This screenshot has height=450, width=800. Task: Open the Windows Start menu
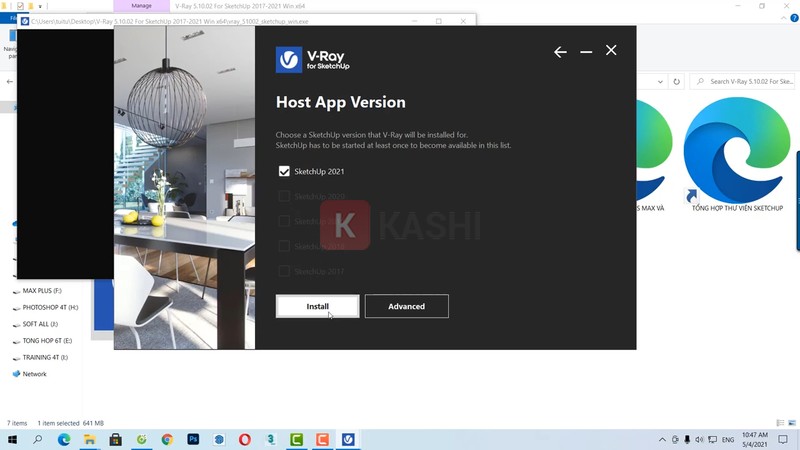[12, 439]
